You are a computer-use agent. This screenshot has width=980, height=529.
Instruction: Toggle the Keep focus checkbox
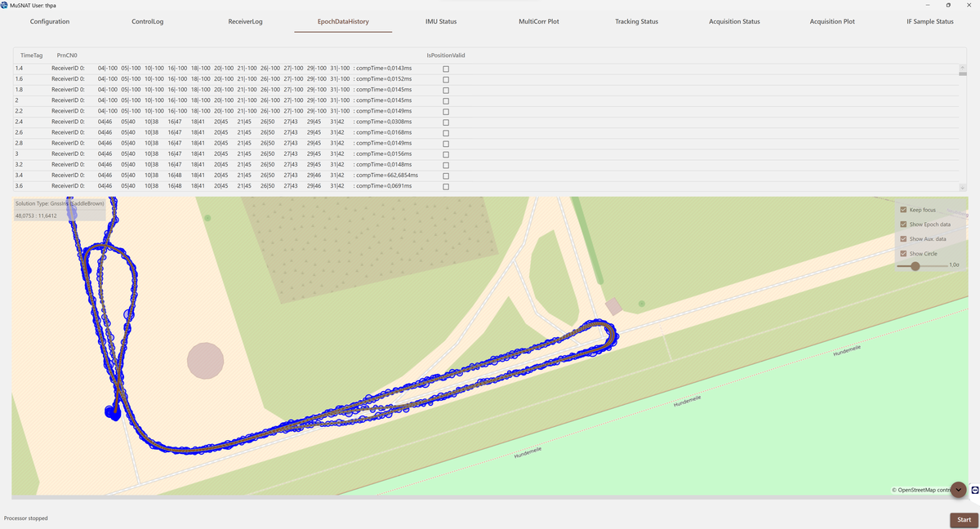(903, 210)
